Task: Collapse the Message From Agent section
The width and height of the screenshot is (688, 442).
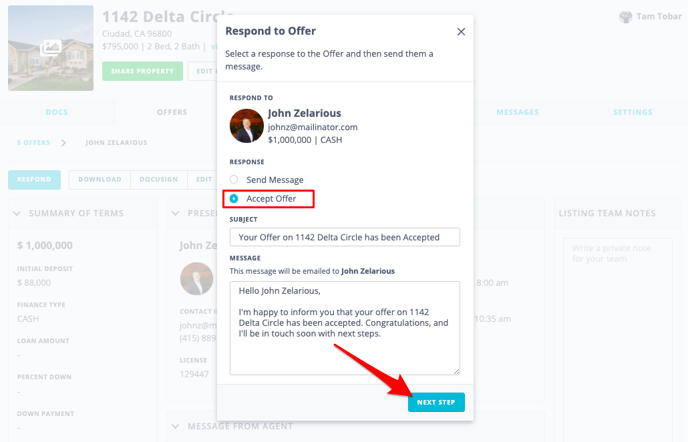Action: [x=176, y=426]
